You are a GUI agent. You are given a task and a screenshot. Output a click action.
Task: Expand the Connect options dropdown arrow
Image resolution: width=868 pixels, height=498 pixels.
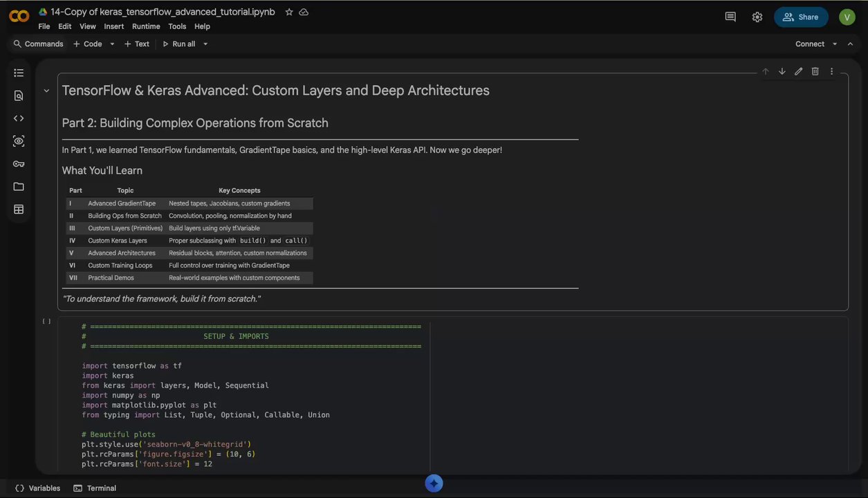point(835,44)
